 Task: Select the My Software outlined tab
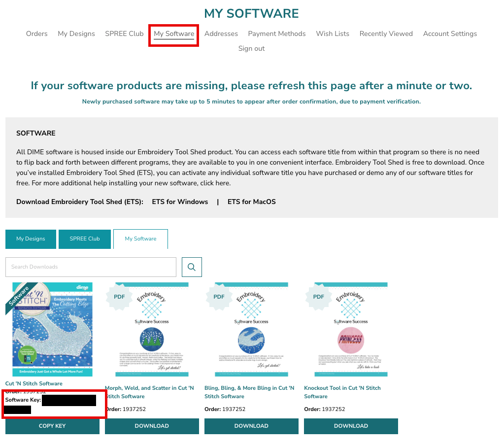pyautogui.click(x=140, y=239)
